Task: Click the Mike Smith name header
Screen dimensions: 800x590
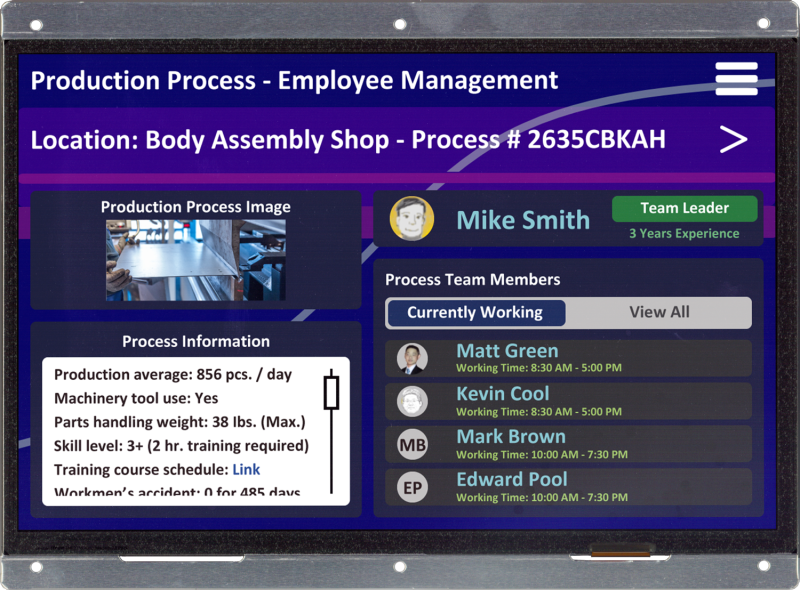Action: pyautogui.click(x=522, y=220)
